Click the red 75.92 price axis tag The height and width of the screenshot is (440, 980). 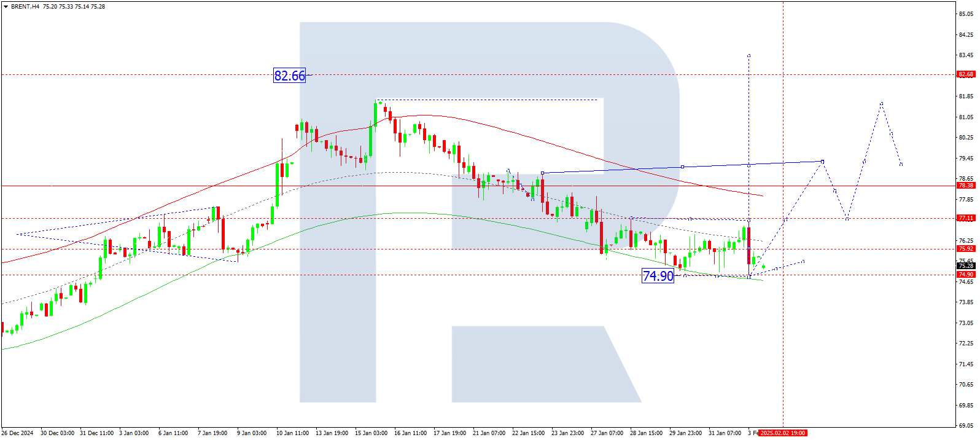tap(965, 249)
